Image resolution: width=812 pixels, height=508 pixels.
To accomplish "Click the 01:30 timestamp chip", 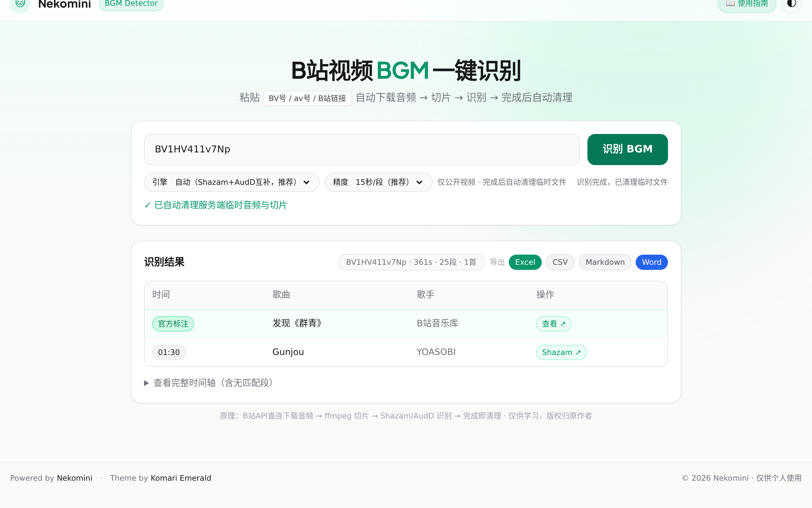I will [x=169, y=352].
